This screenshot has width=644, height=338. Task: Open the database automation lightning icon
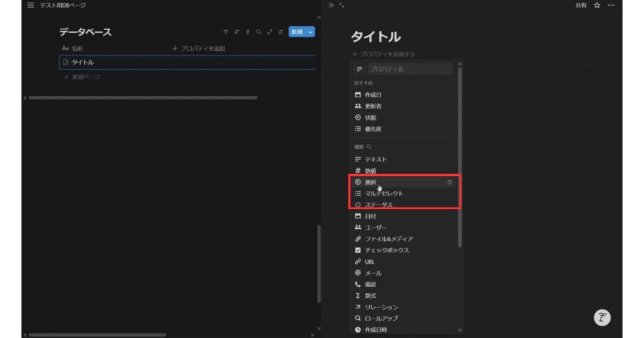pyautogui.click(x=248, y=32)
